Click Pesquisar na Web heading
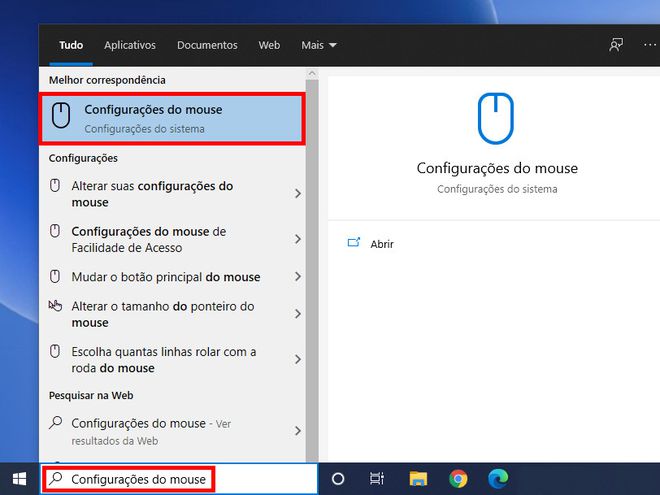The height and width of the screenshot is (495, 660). coord(91,395)
